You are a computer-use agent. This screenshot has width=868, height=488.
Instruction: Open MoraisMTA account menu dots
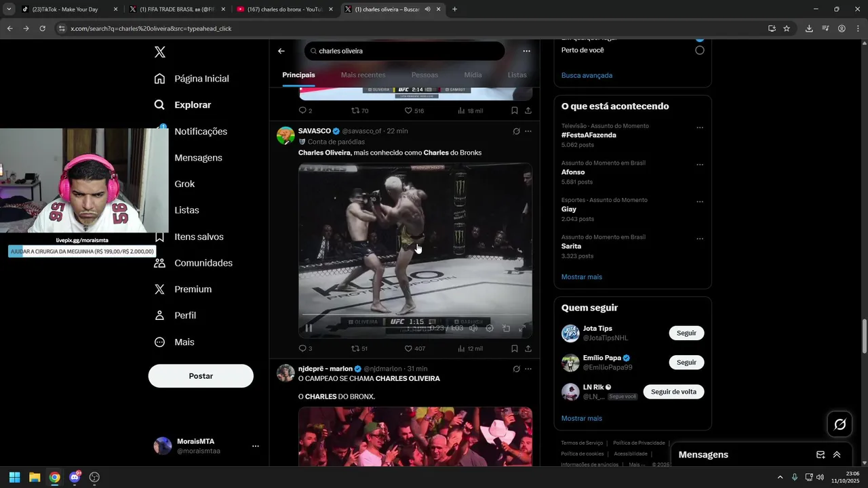click(256, 446)
